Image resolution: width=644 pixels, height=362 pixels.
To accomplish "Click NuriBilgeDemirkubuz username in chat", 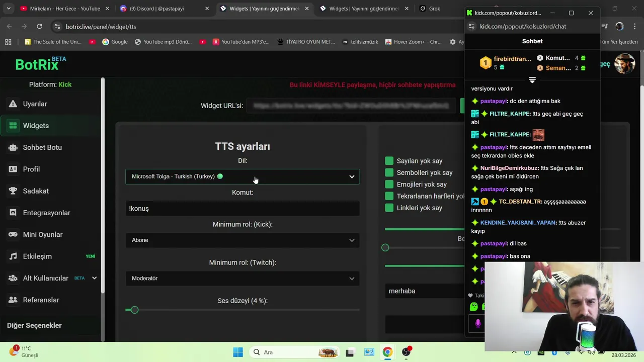I will tap(509, 168).
